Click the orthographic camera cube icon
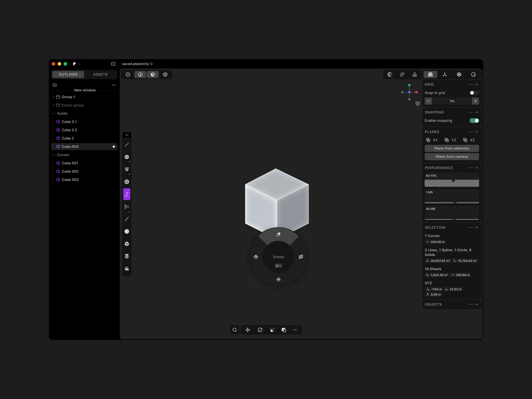 click(x=418, y=103)
